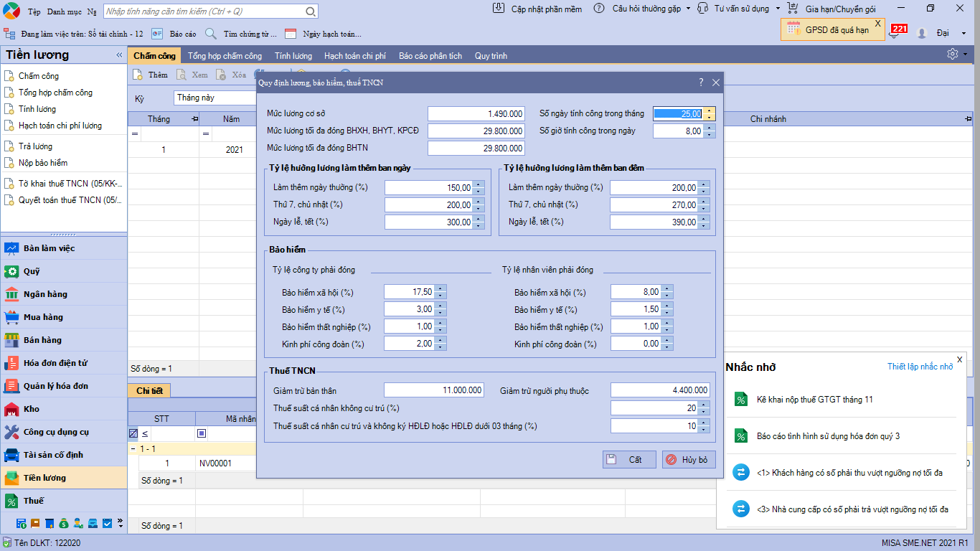The height and width of the screenshot is (551, 980).
Task: Click Gia hạn/Chuyển gói cart icon
Action: 793,9
